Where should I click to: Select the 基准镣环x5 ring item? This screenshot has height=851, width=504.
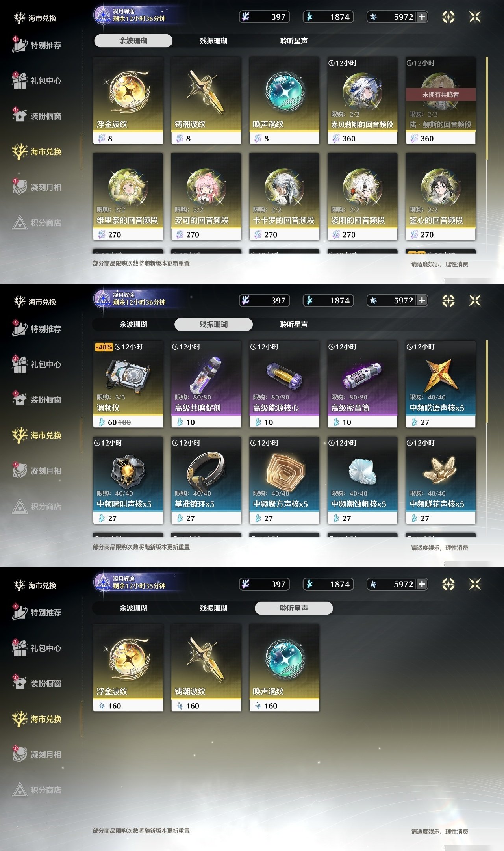click(x=206, y=480)
